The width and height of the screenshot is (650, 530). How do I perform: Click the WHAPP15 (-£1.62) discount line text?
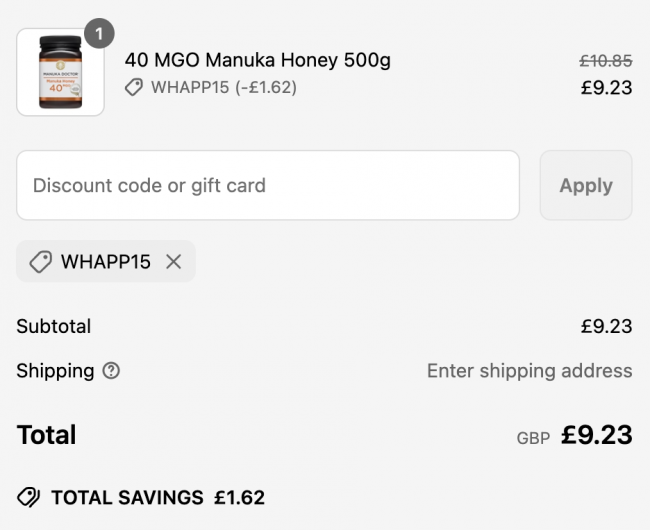coord(224,88)
